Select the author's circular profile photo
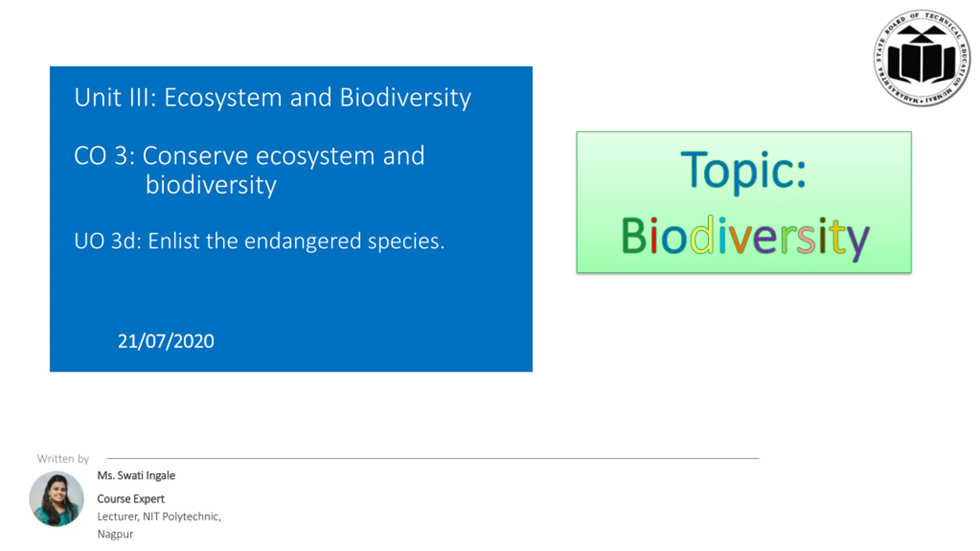This screenshot has width=980, height=551. pos(57,499)
